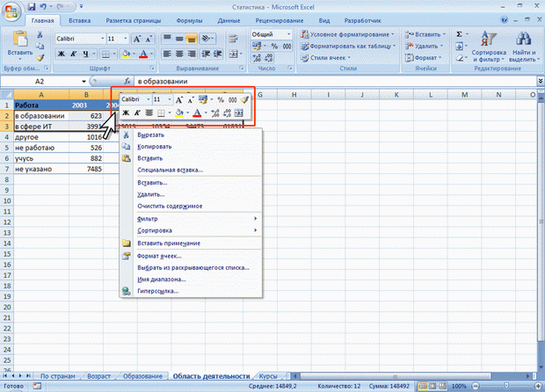This screenshot has width=545, height=392.
Task: Click the Cut scissors icon in ribbon clipboard
Action: click(x=40, y=34)
